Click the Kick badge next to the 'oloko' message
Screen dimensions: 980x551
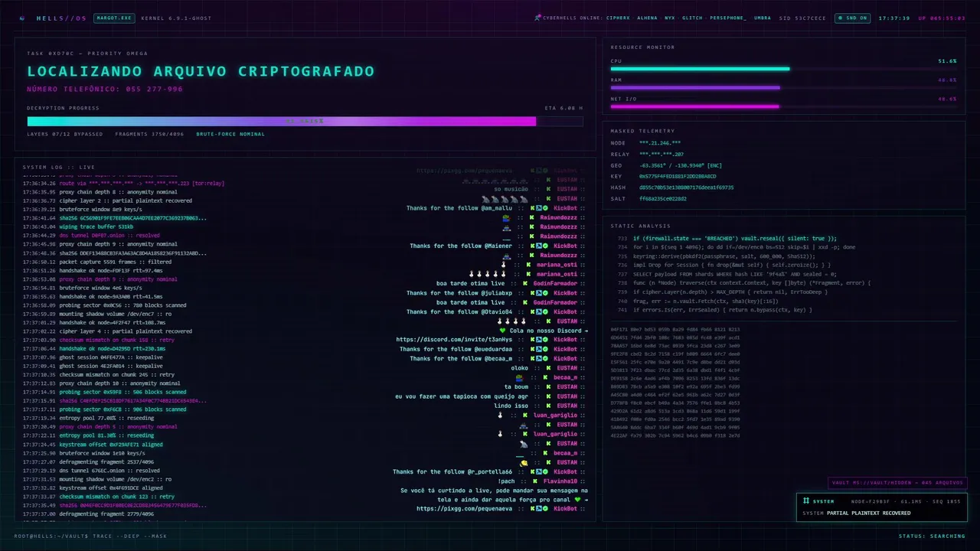[x=548, y=368]
